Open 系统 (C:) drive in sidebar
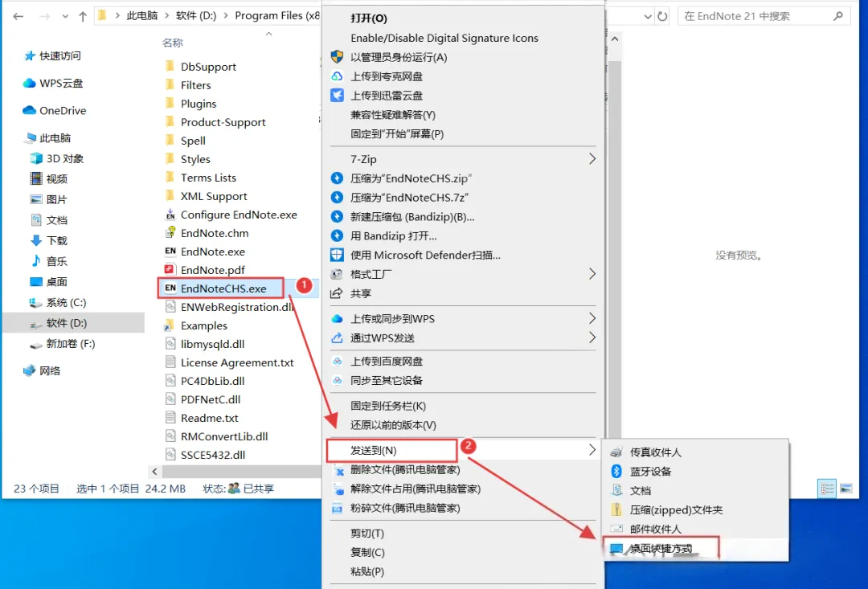Image resolution: width=868 pixels, height=589 pixels. pyautogui.click(x=66, y=302)
